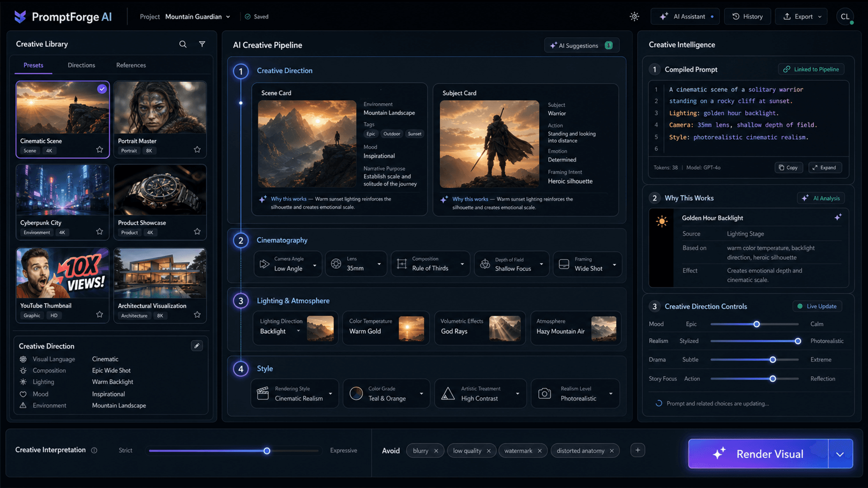Remove the 'blurry' avoid tag
868x488 pixels.
click(436, 451)
